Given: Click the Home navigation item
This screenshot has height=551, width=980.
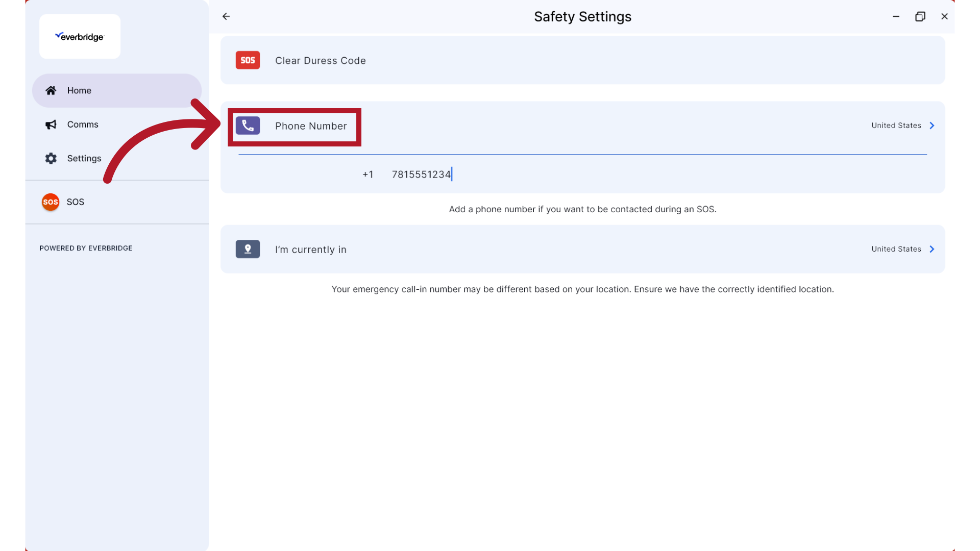Looking at the screenshot, I should [x=79, y=90].
